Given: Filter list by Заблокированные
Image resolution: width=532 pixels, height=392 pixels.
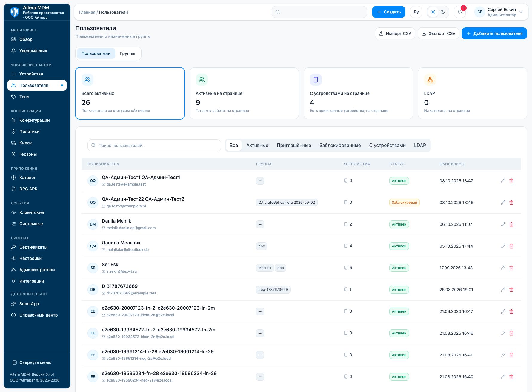Looking at the screenshot, I should coord(340,145).
